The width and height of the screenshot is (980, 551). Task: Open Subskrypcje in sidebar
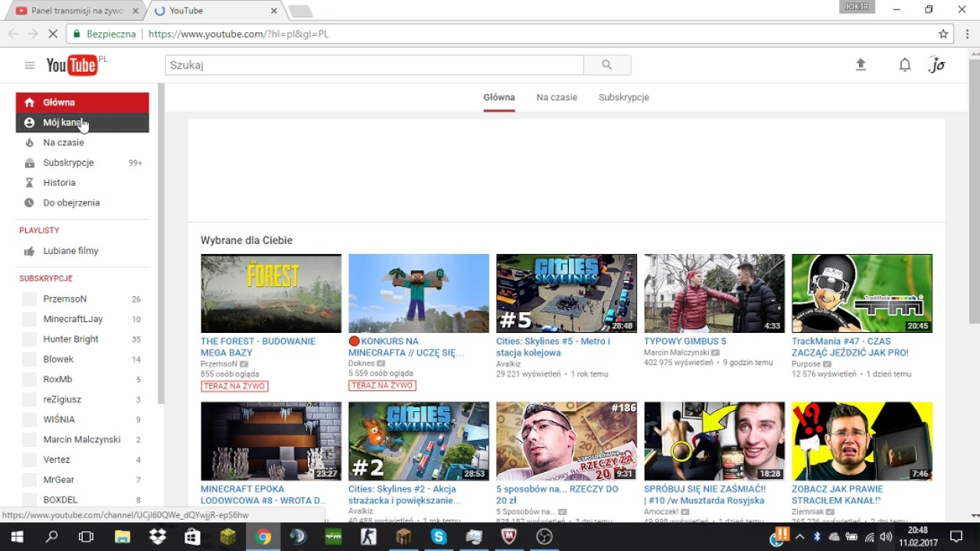pyautogui.click(x=83, y=163)
